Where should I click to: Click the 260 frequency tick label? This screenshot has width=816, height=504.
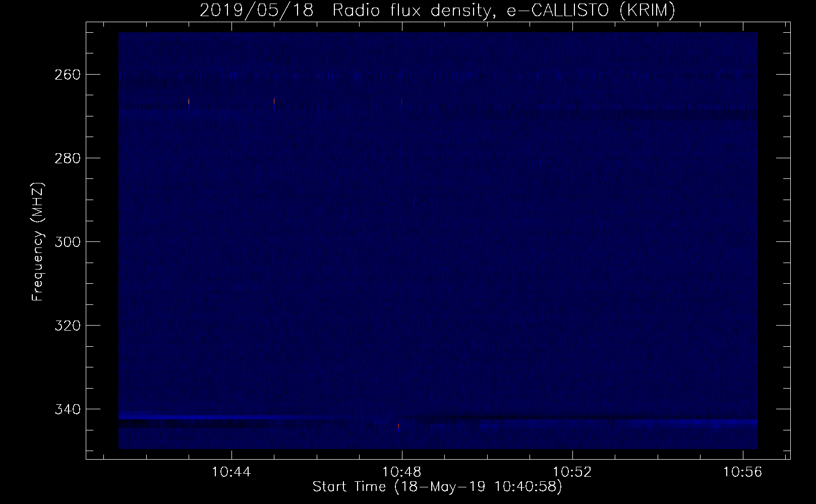(x=67, y=75)
